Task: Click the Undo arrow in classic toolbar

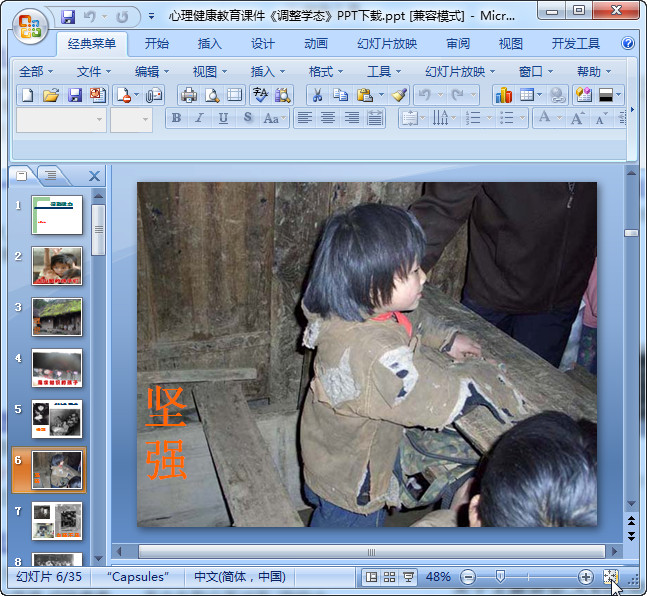Action: tap(425, 95)
